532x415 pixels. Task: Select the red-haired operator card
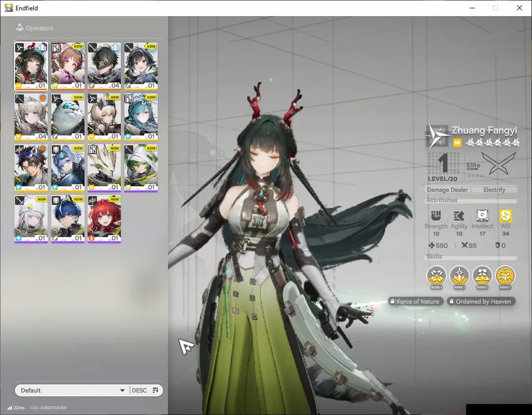coord(104,219)
